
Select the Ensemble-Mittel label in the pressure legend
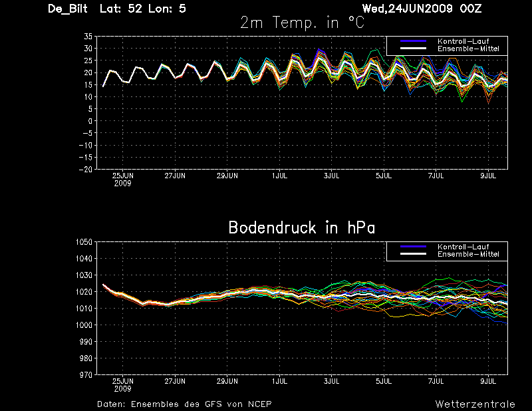click(468, 254)
